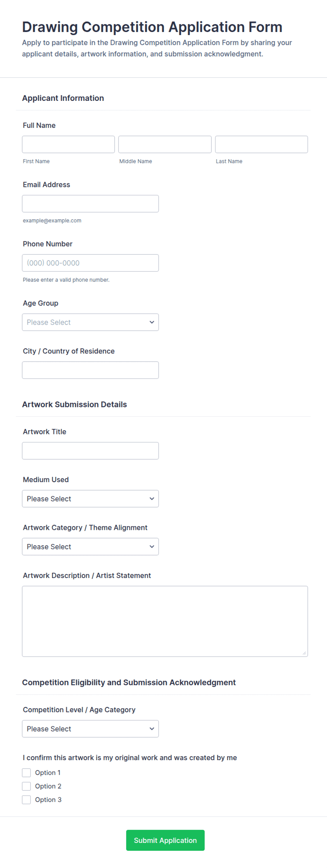This screenshot has height=868, width=327.
Task: Click the Middle Name input field
Action: [165, 144]
